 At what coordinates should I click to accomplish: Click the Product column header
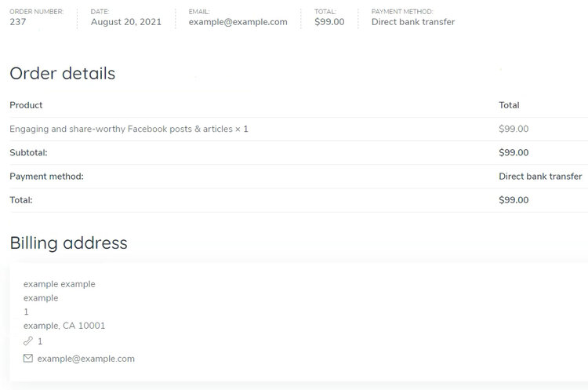[26, 105]
